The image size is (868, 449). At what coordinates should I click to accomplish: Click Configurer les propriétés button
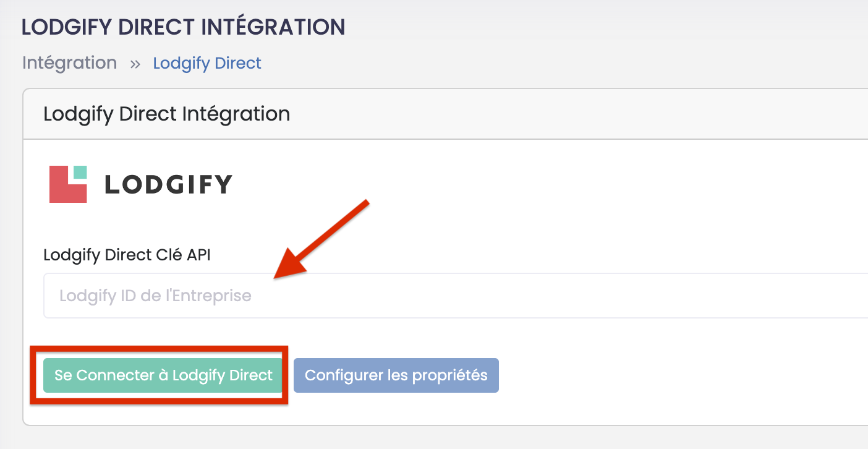(x=396, y=375)
